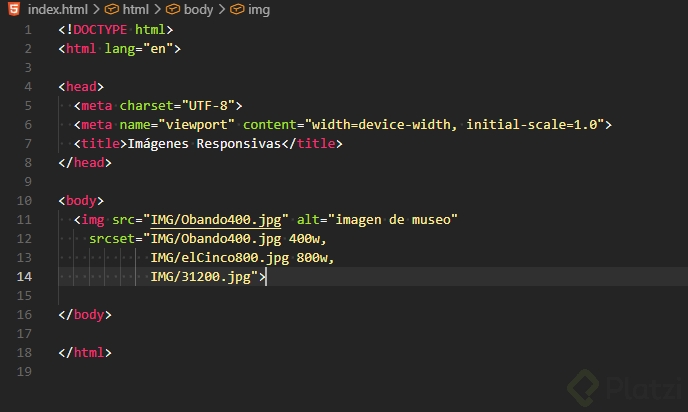
Task: Click IMG/31200.jpg on line 14
Action: [201, 277]
